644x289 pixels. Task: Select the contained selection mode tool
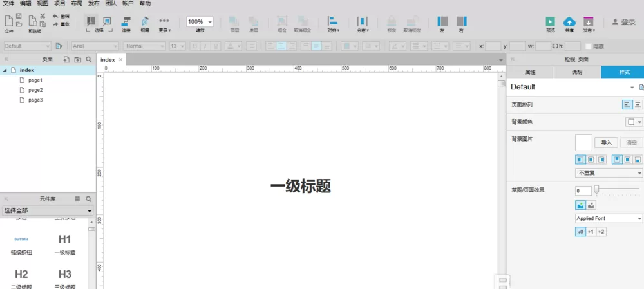(107, 21)
